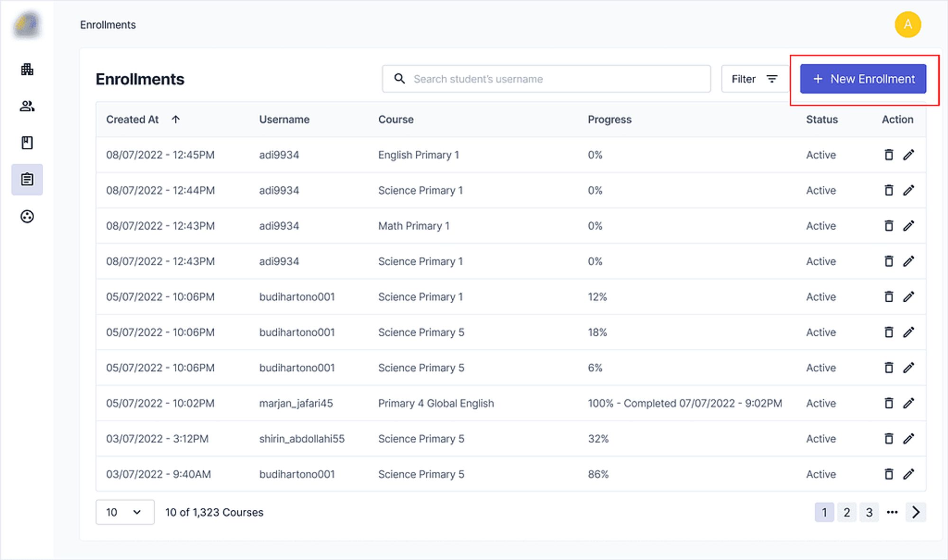Edit the 08/07/2022 12:43PM Science enrollment
Screen dimensions: 948x560
point(909,261)
